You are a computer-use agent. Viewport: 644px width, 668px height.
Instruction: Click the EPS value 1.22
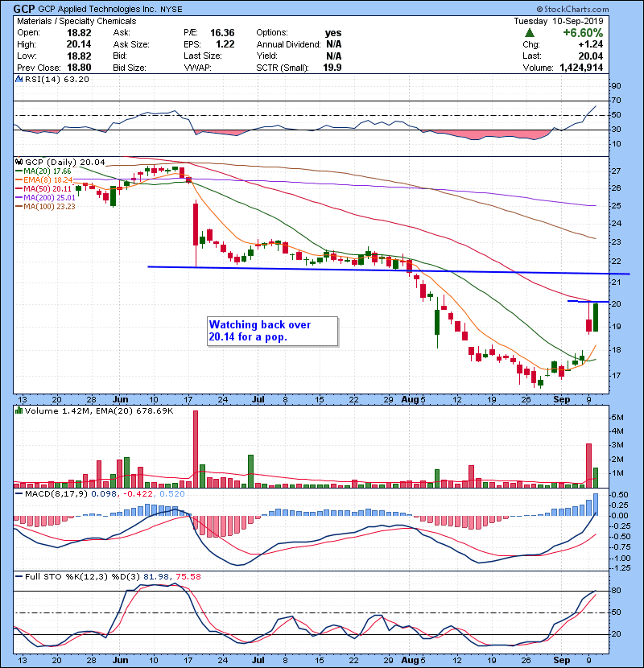coord(225,44)
